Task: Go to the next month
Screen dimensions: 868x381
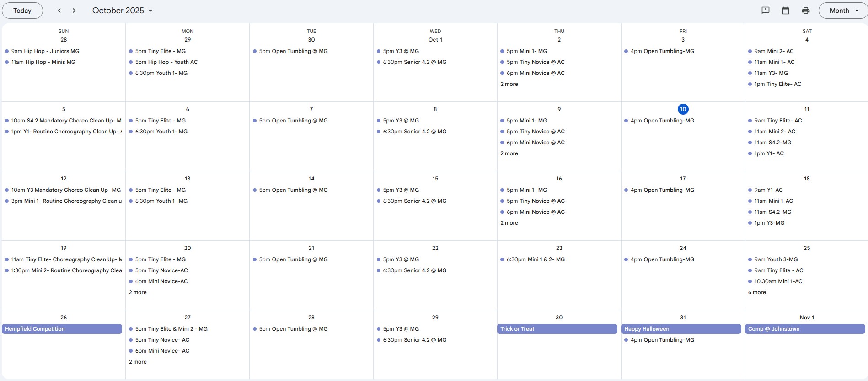Action: (x=74, y=11)
